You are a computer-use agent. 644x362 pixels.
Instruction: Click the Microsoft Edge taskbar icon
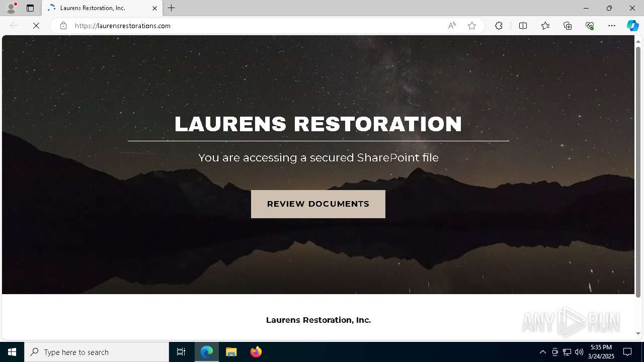tap(207, 352)
